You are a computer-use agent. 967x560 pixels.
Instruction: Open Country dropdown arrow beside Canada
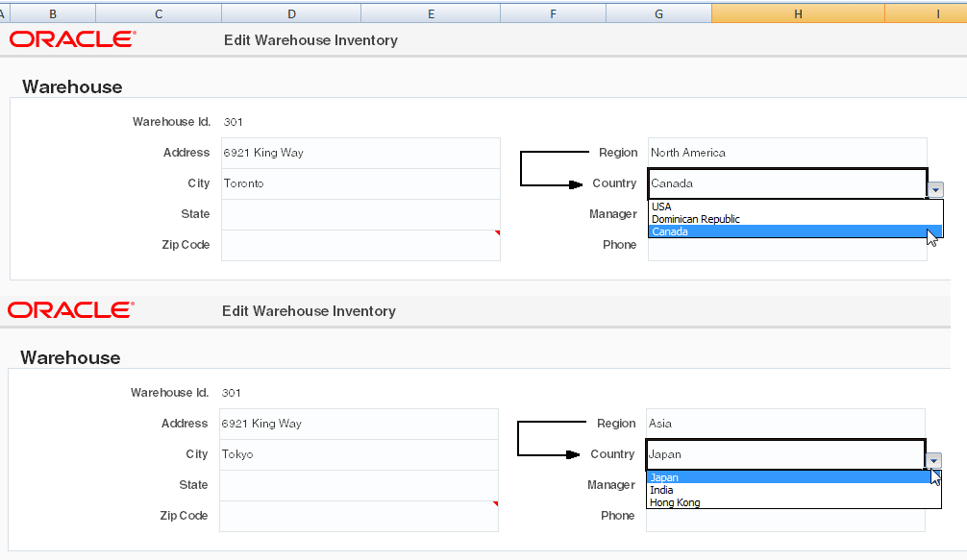[x=935, y=190]
